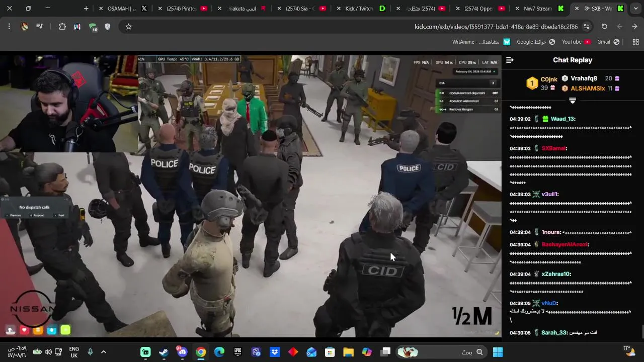Open the apps grid on bookmarks bar
Screen dimensions: 644x362
coord(635,42)
